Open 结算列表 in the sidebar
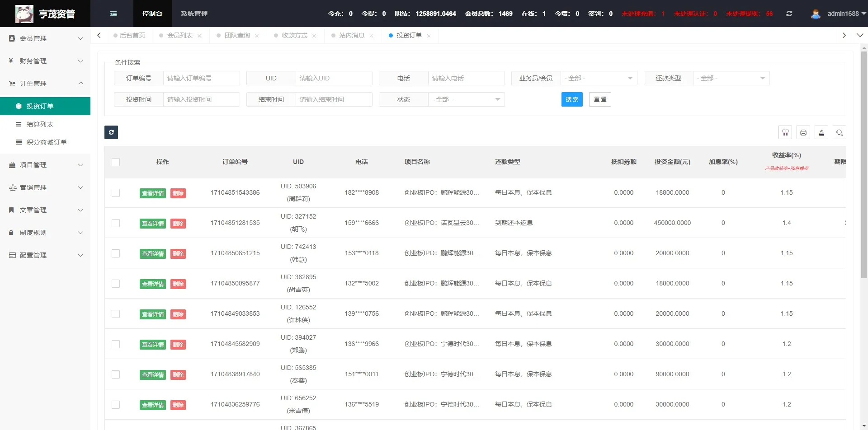 point(40,124)
